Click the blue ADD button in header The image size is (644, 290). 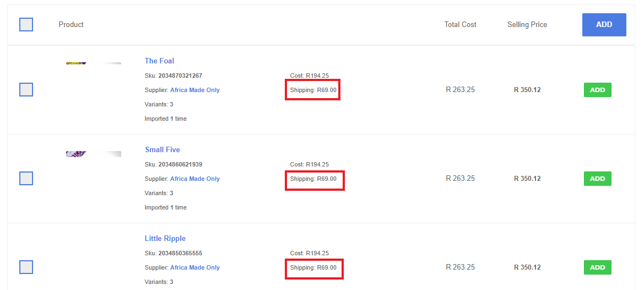(x=604, y=25)
